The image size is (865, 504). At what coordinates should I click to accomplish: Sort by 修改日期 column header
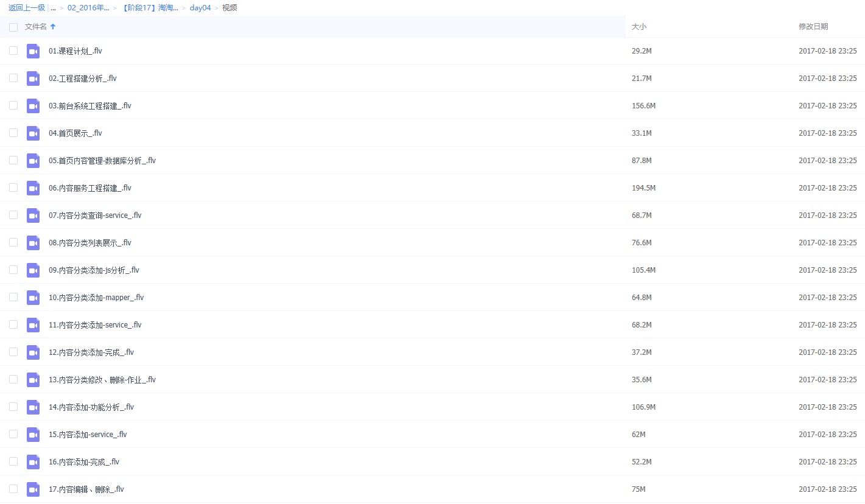click(x=813, y=27)
